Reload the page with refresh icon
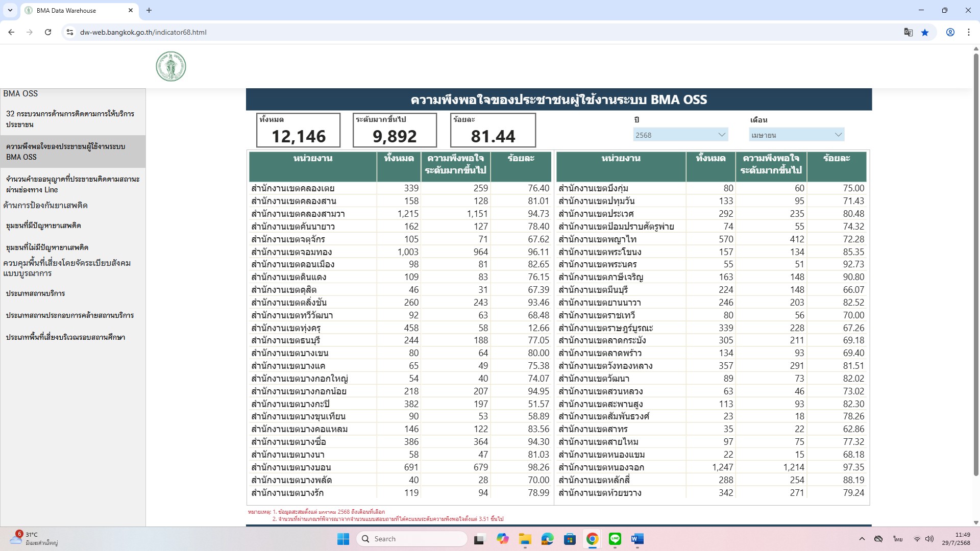The image size is (980, 551). tap(48, 32)
